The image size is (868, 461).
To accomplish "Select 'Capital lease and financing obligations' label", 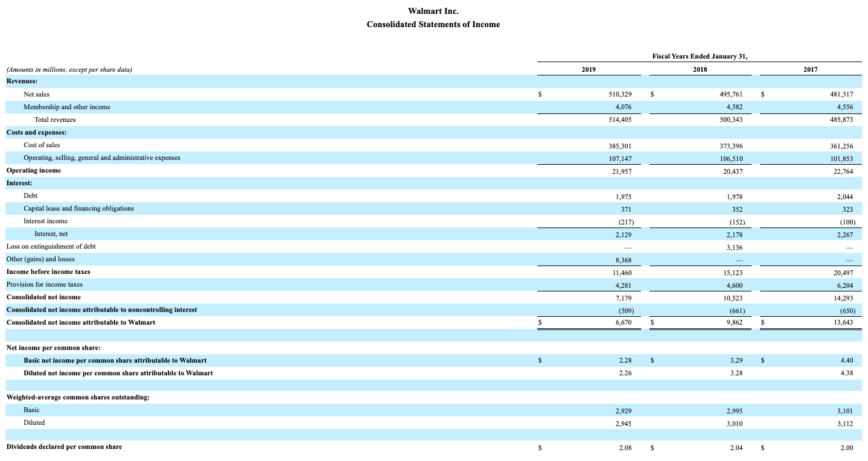I will (x=78, y=208).
